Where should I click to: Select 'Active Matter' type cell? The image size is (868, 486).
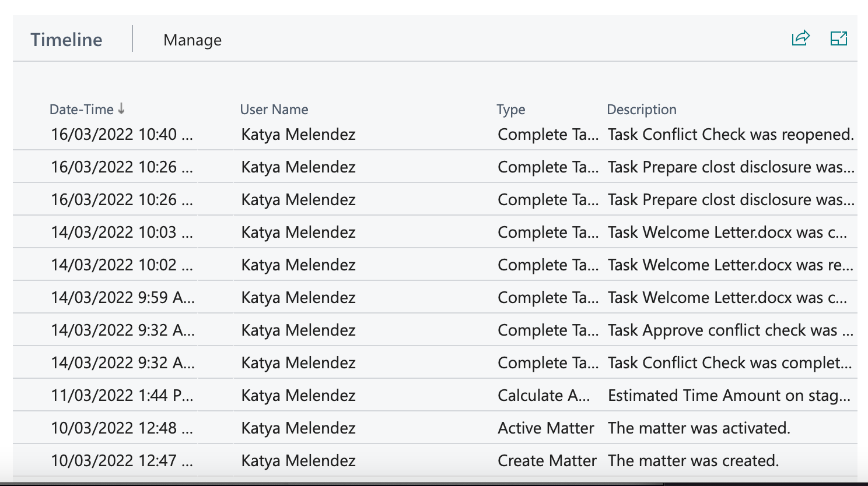pyautogui.click(x=546, y=428)
